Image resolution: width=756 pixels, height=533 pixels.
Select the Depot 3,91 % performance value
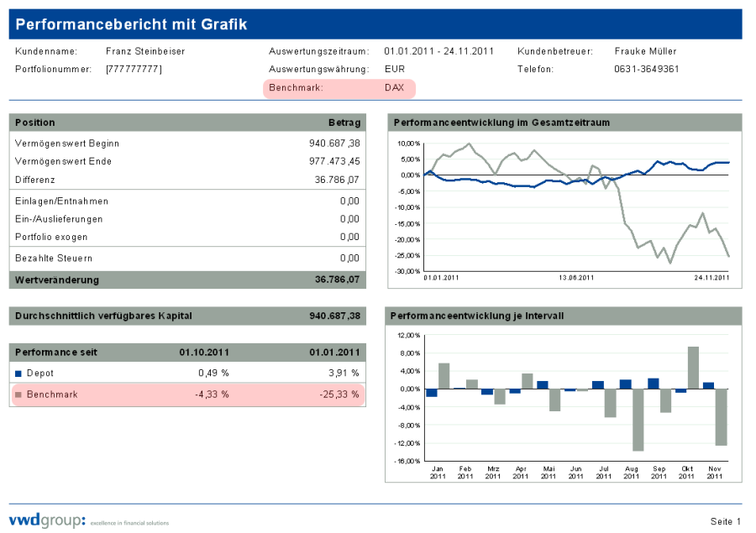coord(343,373)
